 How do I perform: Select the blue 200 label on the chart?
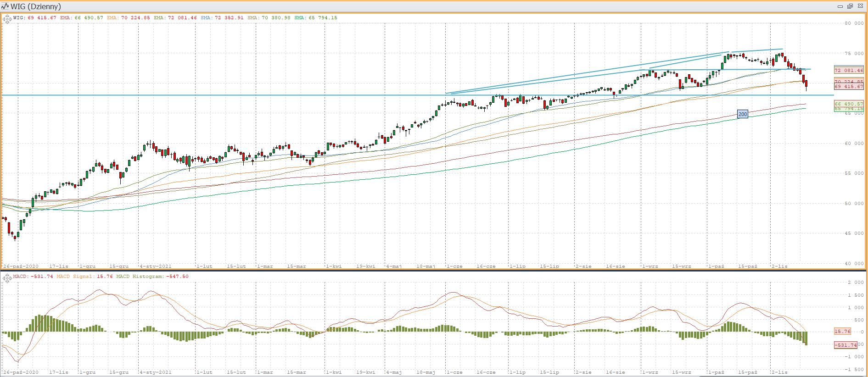[742, 114]
